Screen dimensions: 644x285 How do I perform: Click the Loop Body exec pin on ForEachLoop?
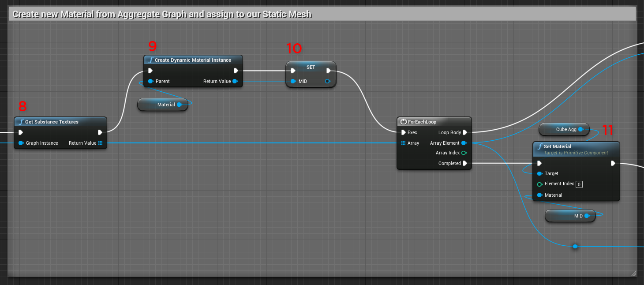465,132
